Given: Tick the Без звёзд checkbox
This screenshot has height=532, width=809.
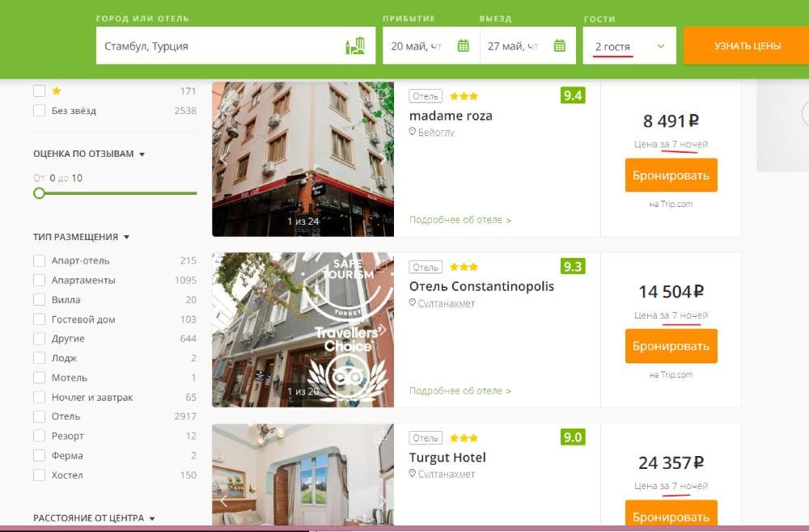Looking at the screenshot, I should click(x=39, y=111).
